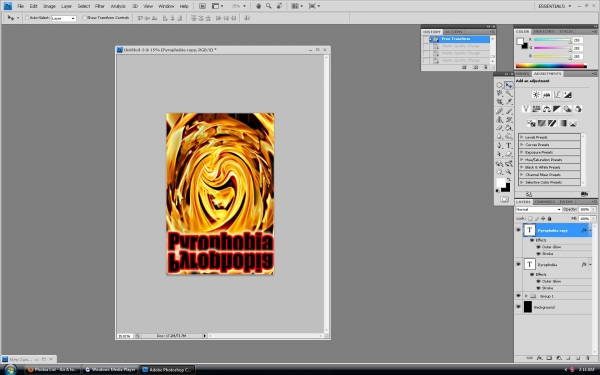The height and width of the screenshot is (375, 600).
Task: Add a Vibrance adjustment layer
Action: (526, 109)
